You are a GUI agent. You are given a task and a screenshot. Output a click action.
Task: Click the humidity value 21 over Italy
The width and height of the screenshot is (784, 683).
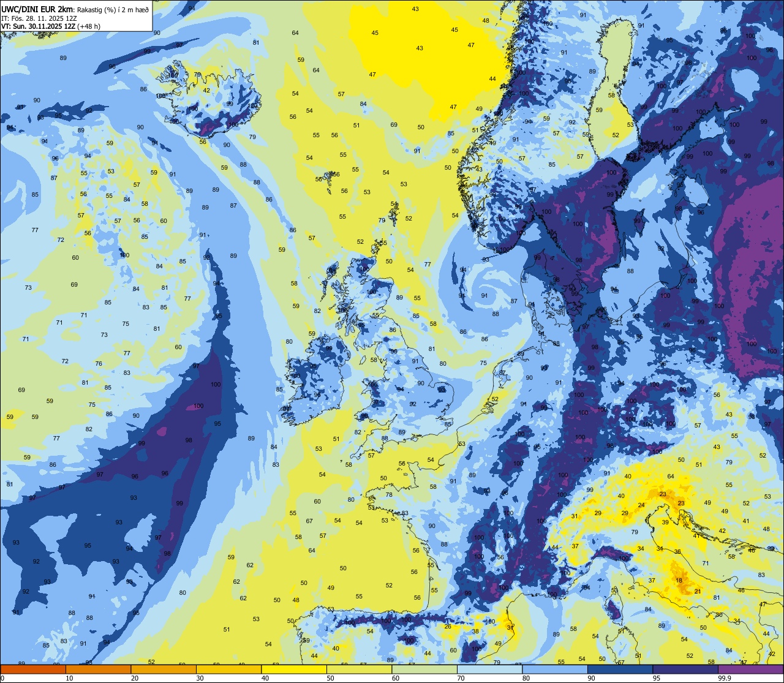pos(698,591)
